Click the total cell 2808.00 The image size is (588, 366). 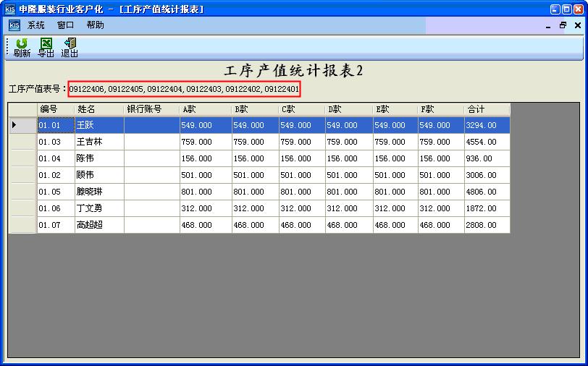[487, 225]
